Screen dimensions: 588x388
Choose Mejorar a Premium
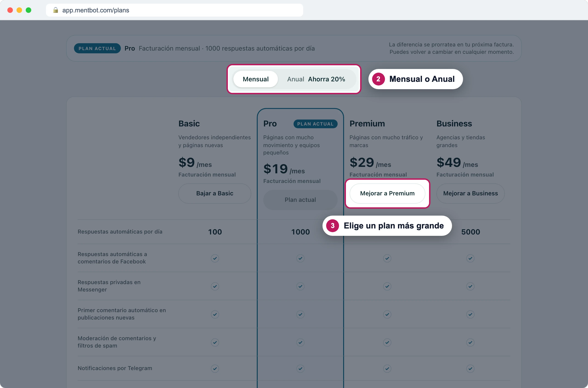pyautogui.click(x=387, y=194)
